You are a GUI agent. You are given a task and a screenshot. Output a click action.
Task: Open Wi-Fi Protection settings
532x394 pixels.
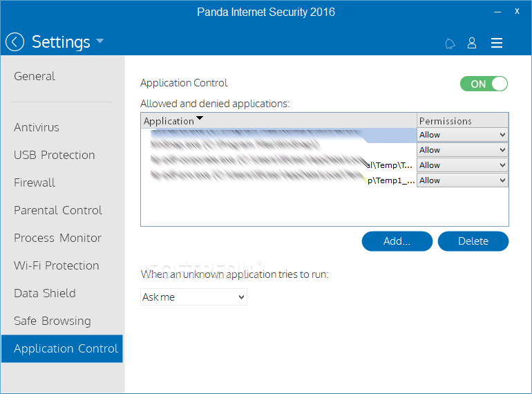[x=57, y=265]
